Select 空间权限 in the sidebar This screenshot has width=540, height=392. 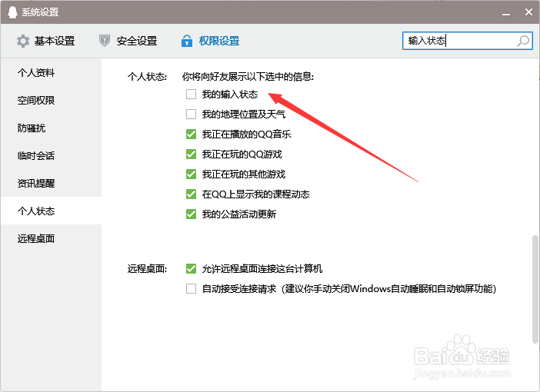tap(51, 100)
